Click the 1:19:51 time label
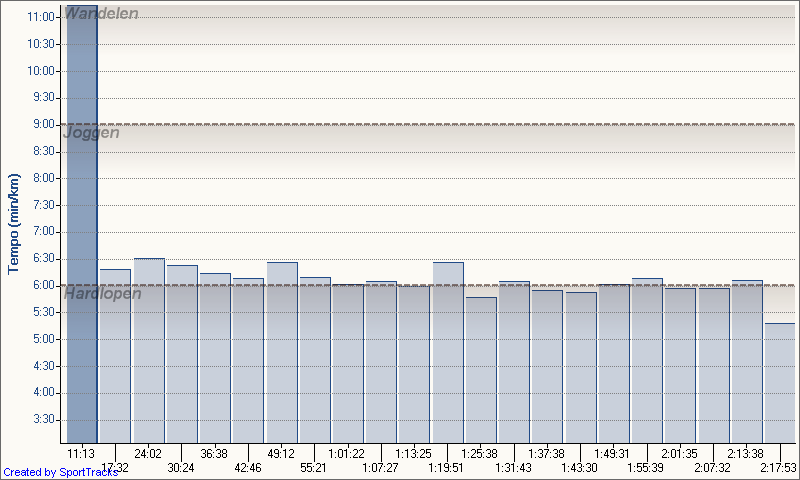 click(445, 468)
